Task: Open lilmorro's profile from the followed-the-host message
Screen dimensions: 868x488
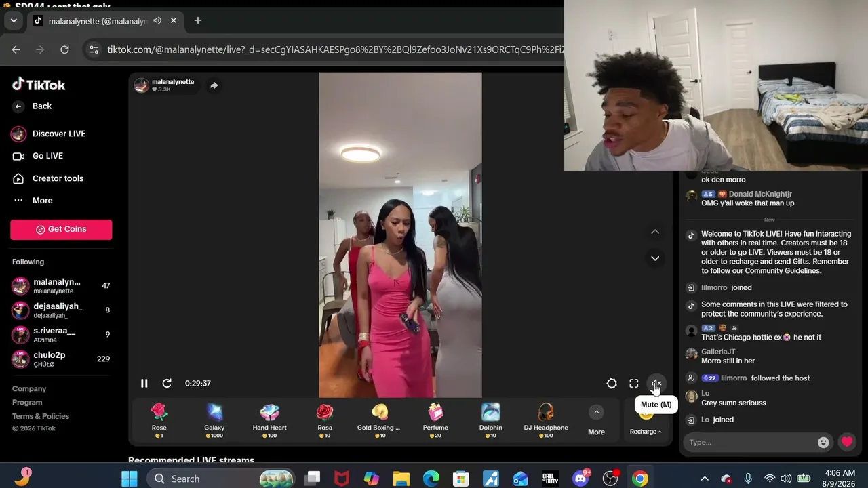Action: point(734,378)
